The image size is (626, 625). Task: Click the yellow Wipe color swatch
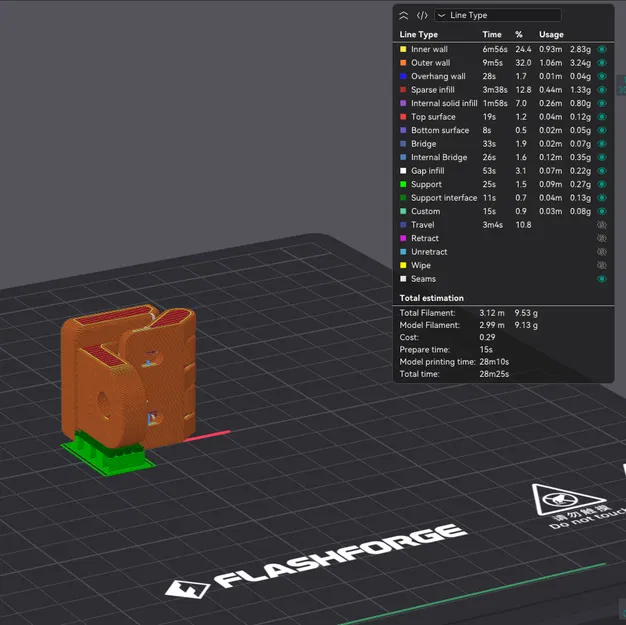(403, 265)
